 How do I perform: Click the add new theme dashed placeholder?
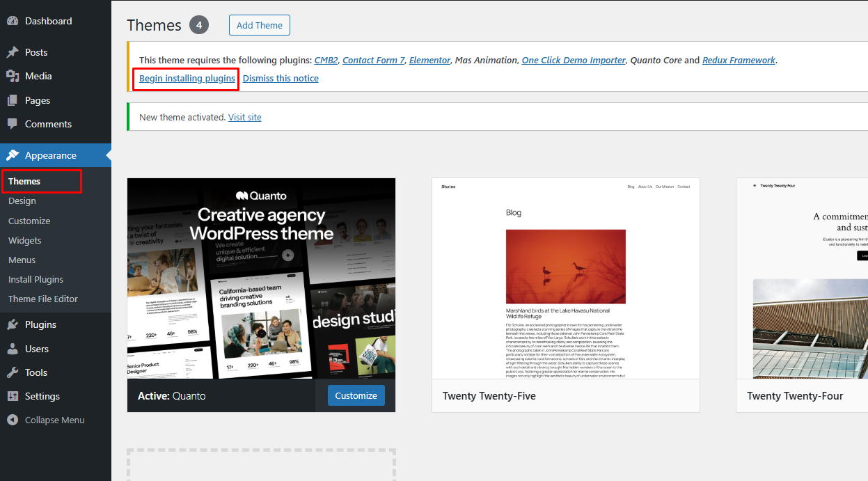[261, 464]
